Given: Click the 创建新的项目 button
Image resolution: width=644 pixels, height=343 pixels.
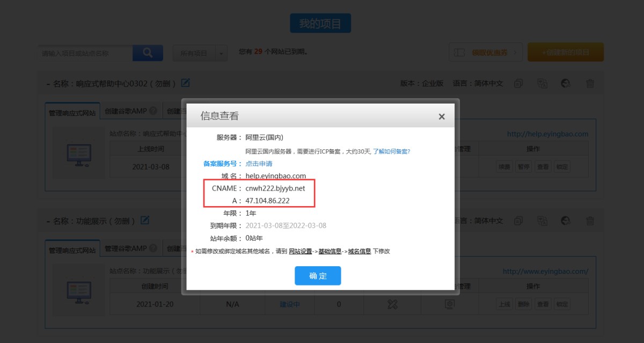Looking at the screenshot, I should point(566,53).
